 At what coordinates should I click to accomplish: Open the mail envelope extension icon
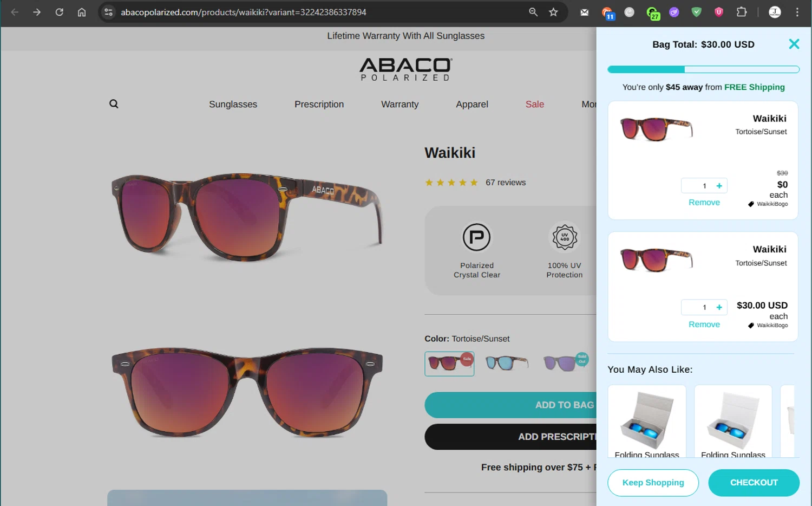[585, 12]
